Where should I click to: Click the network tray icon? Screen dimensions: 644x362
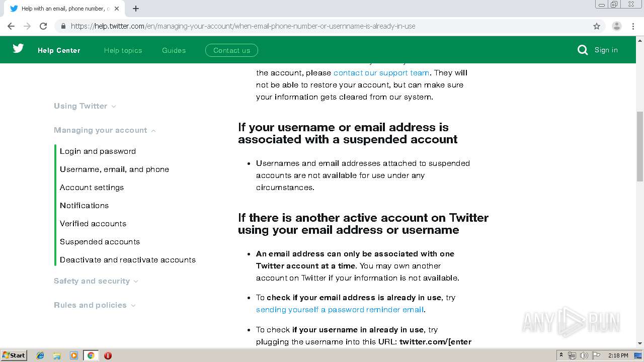[572, 355]
